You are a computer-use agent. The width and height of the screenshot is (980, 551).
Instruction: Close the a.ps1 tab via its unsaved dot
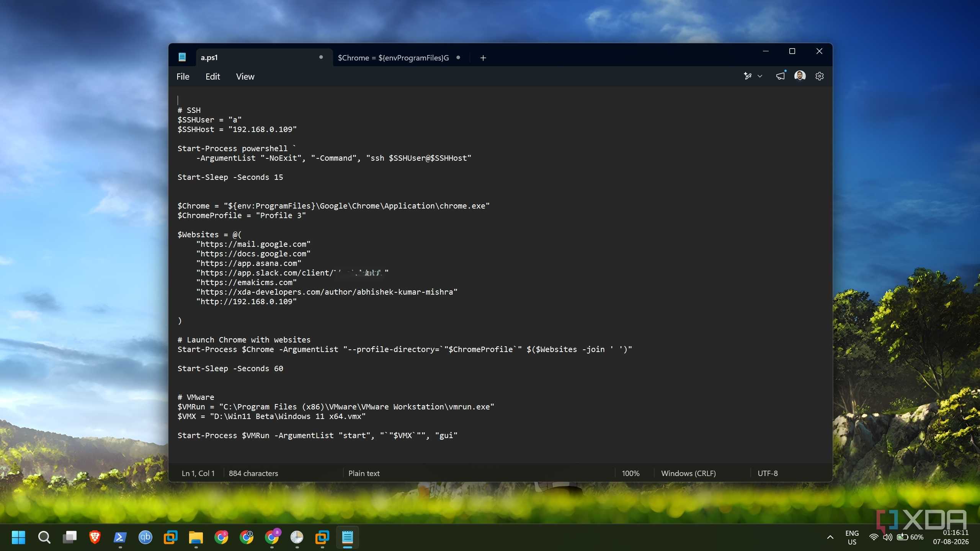click(x=321, y=57)
